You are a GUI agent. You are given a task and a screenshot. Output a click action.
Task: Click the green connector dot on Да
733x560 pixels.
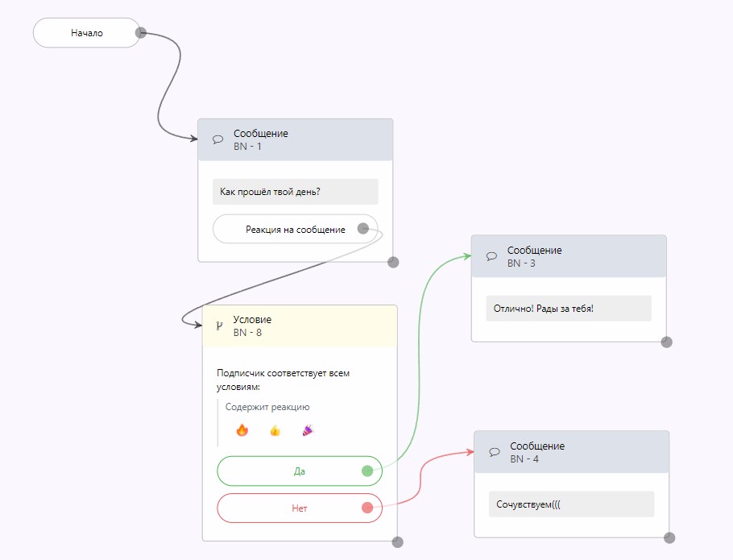click(367, 471)
